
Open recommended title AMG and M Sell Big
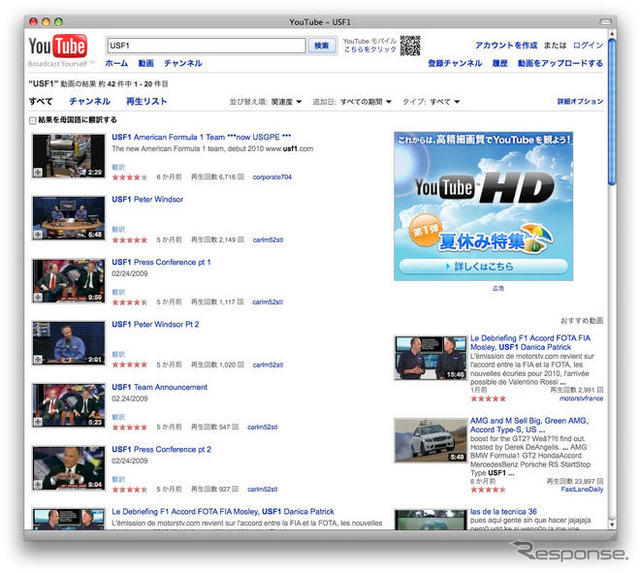click(529, 425)
